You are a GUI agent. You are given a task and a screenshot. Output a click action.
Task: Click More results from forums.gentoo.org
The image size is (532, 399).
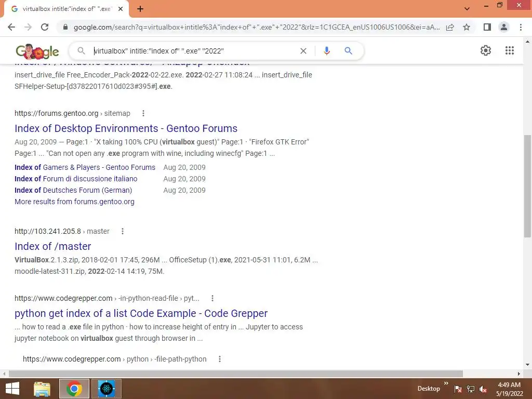click(x=74, y=202)
